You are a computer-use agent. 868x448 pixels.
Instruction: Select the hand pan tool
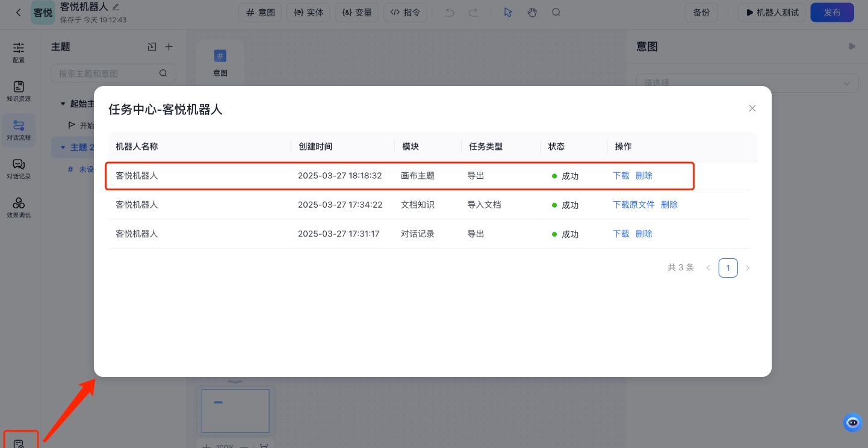[532, 12]
